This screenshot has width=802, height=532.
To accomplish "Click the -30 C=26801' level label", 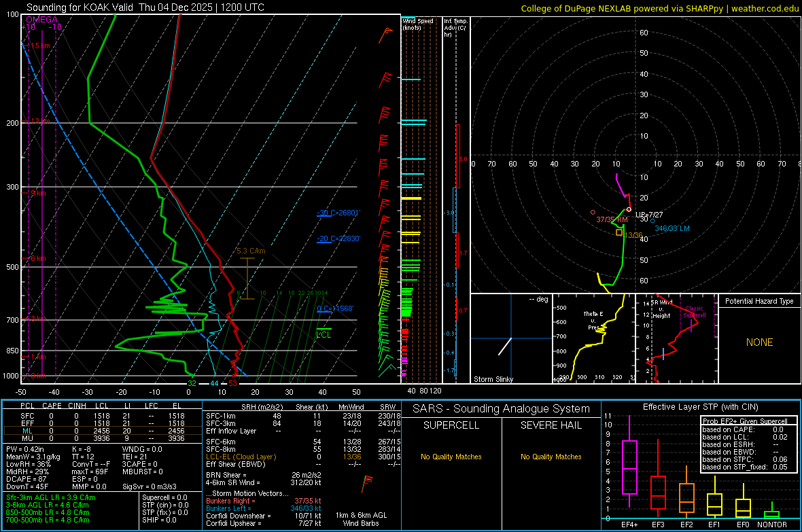I will [x=338, y=213].
